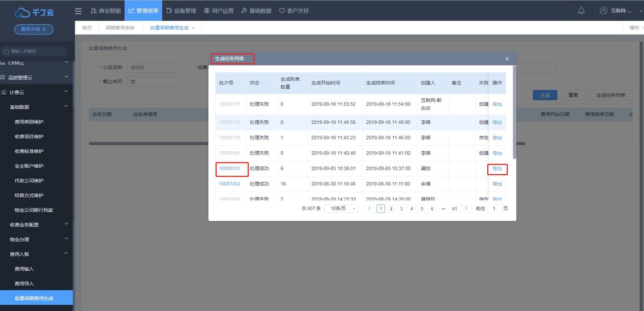This screenshot has height=311, width=644.
Task: Click batch number 10087452 link
Action: click(x=229, y=184)
